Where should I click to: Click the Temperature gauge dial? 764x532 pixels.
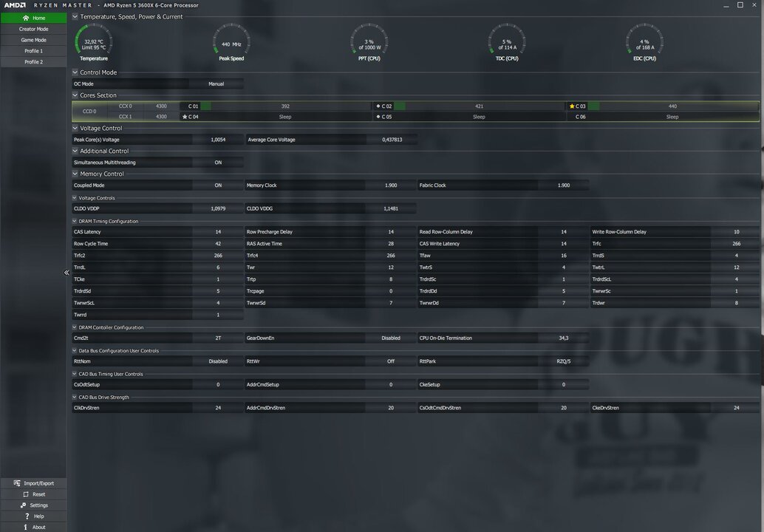pyautogui.click(x=94, y=40)
